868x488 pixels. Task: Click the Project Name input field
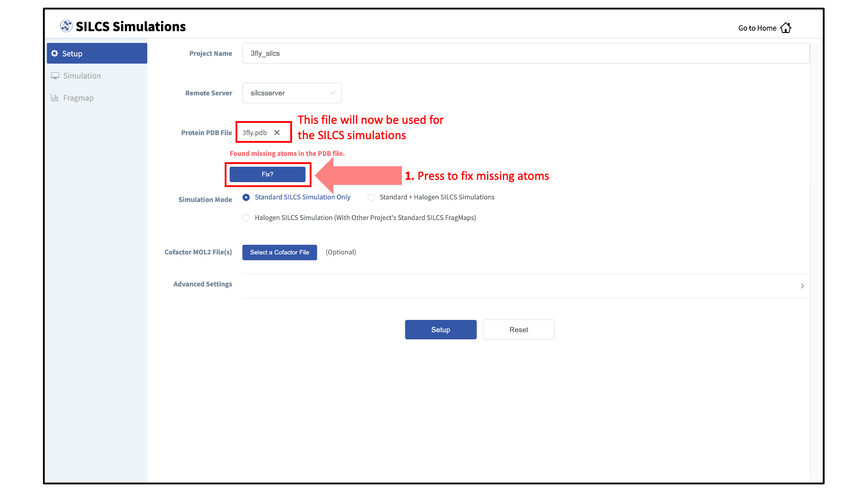point(526,53)
